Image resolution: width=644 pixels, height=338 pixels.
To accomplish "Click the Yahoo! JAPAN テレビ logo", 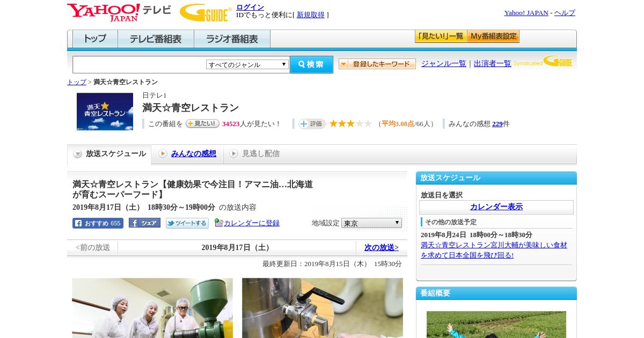I will pyautogui.click(x=119, y=12).
